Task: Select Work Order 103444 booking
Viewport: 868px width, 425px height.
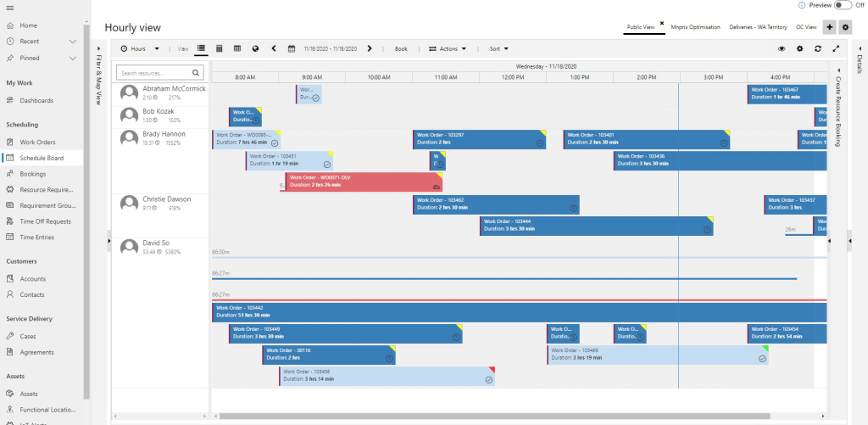Action: click(x=596, y=226)
